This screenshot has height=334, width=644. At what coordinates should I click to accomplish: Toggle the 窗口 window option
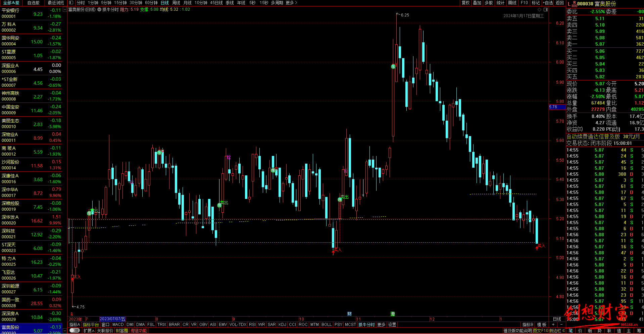tap(105, 325)
